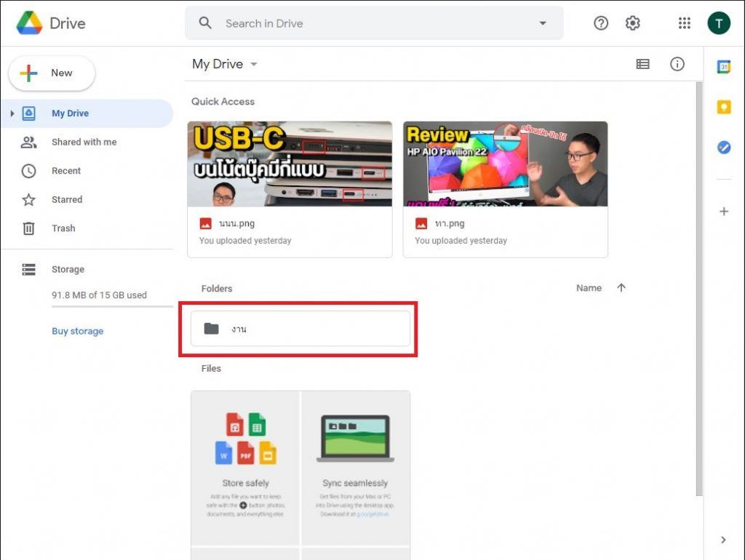This screenshot has width=745, height=560.
Task: Open the Help icon in top bar
Action: click(600, 23)
